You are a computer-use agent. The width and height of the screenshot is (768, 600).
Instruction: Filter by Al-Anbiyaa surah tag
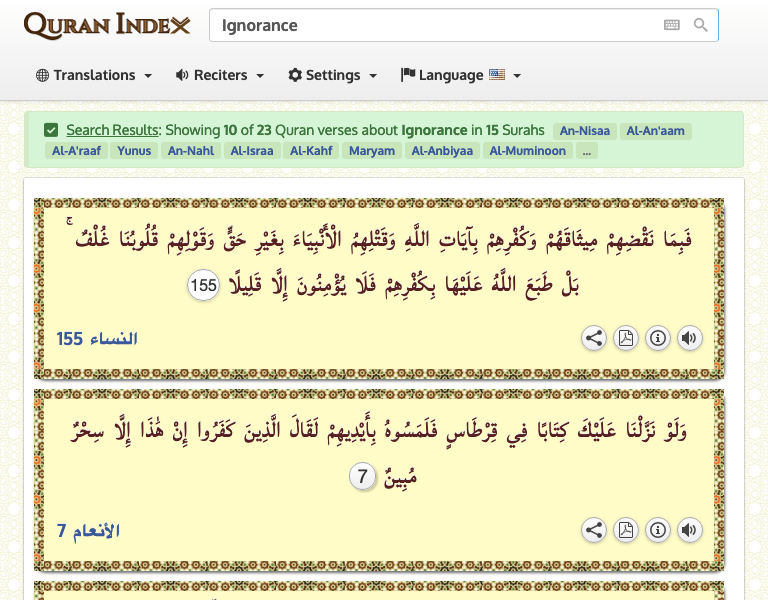pyautogui.click(x=442, y=151)
